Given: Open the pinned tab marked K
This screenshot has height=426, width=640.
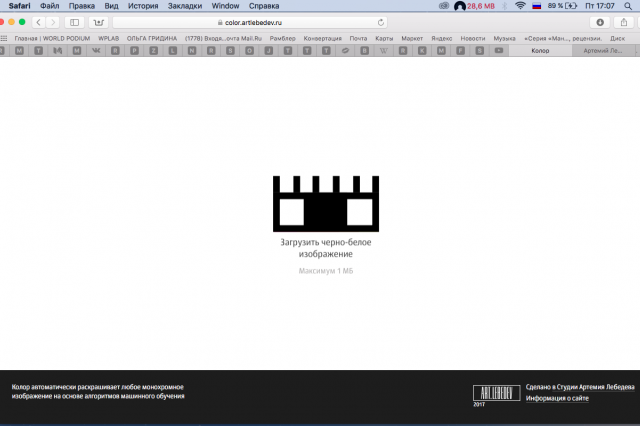Looking at the screenshot, I should pyautogui.click(x=422, y=51).
